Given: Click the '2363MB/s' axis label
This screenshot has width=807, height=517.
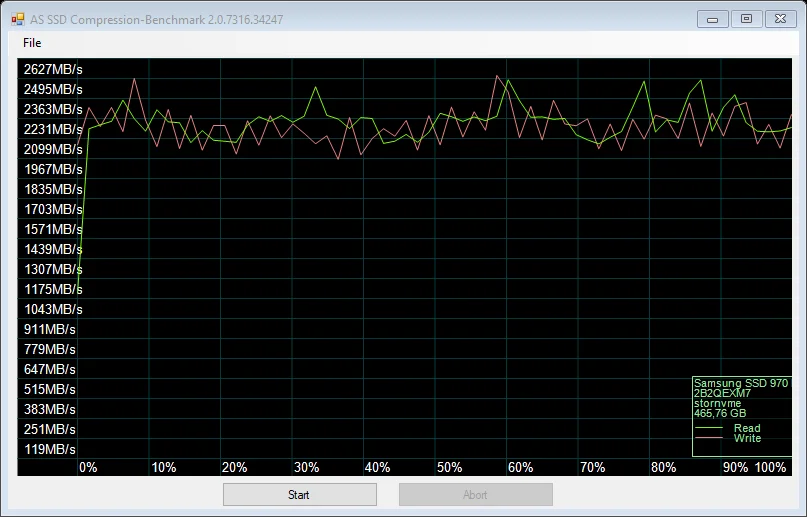Looking at the screenshot, I should (53, 110).
